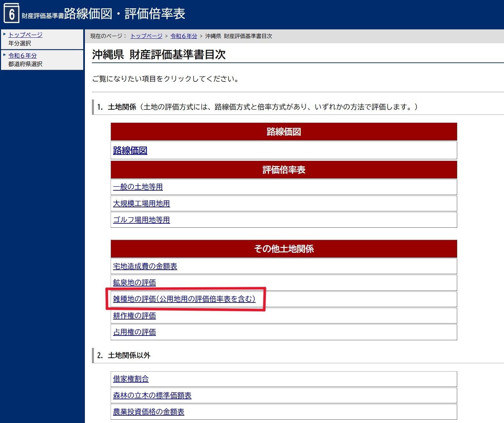Open the 路線価図 link
The image size is (504, 423).
pos(130,151)
